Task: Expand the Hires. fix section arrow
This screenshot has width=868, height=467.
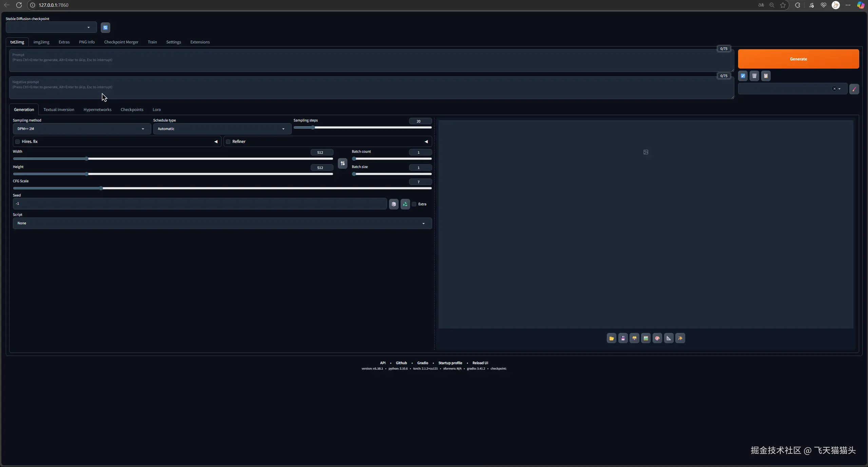Action: click(216, 142)
